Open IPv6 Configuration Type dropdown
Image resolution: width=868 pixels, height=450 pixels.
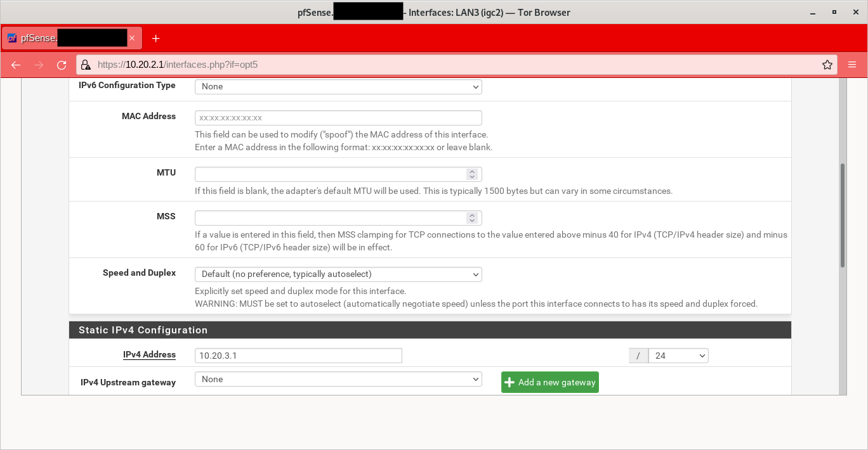338,86
